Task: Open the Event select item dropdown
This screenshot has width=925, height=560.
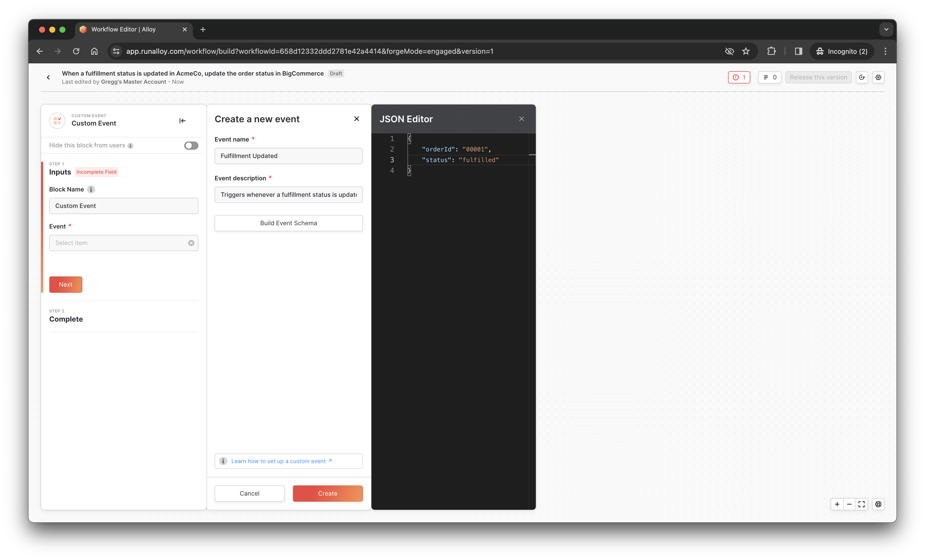Action: (x=118, y=243)
